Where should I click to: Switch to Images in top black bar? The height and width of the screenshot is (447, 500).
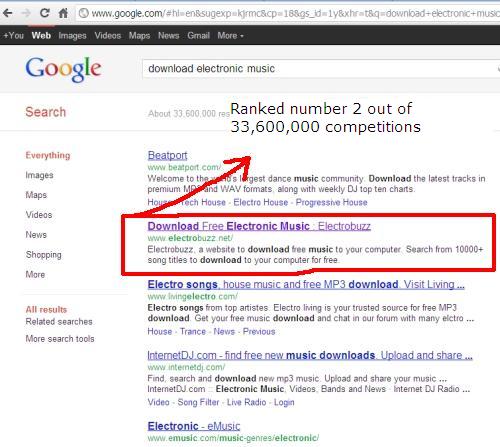pyautogui.click(x=72, y=35)
